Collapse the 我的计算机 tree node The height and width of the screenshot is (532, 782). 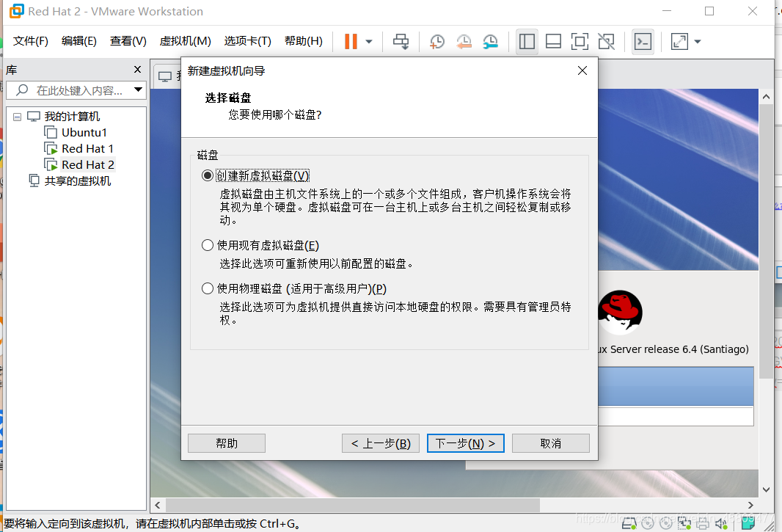click(x=17, y=117)
